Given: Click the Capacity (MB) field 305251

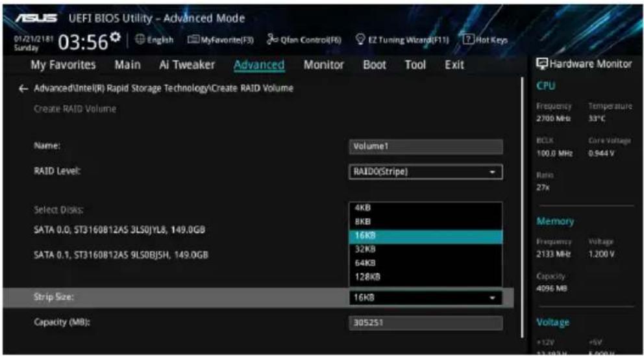Looking at the screenshot, I should click(426, 323).
